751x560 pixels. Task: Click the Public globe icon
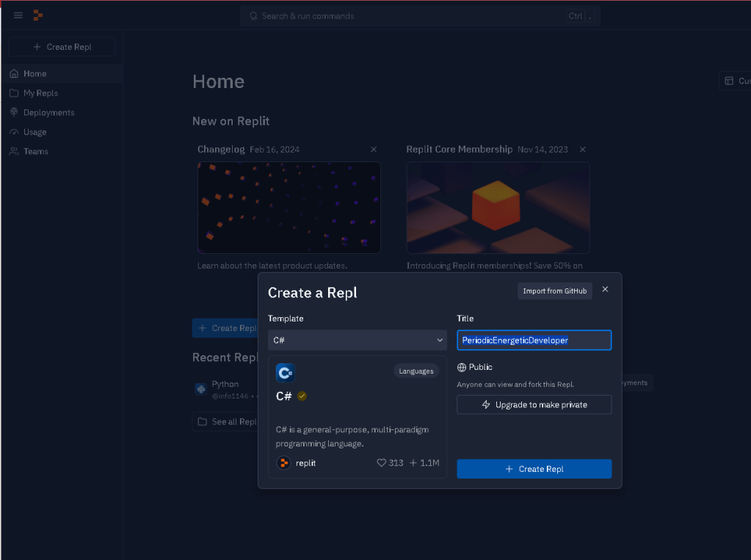point(461,368)
